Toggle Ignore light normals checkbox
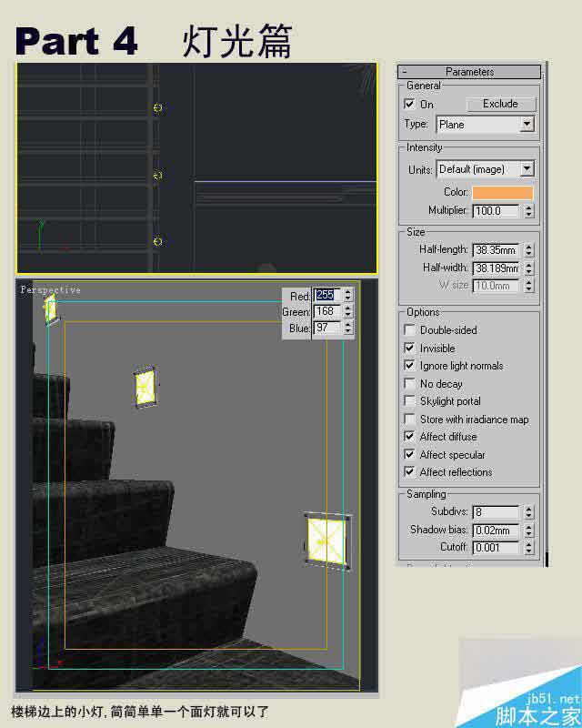The image size is (582, 728). click(409, 366)
